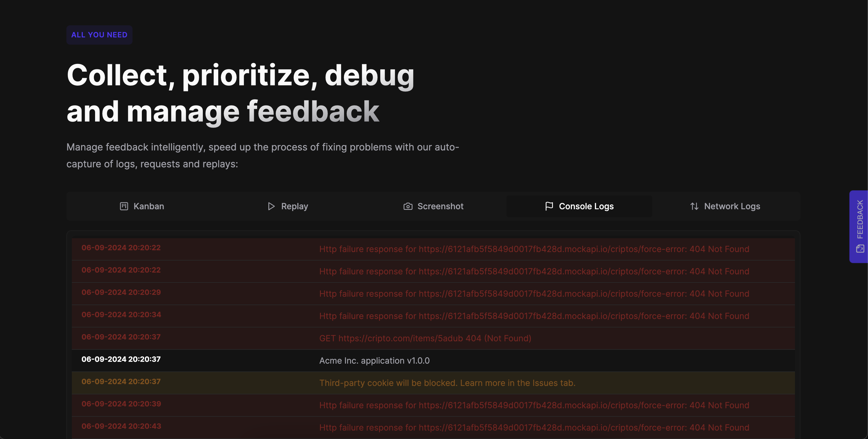Click the timestamp 06-09-2024 20:20:43

(121, 426)
